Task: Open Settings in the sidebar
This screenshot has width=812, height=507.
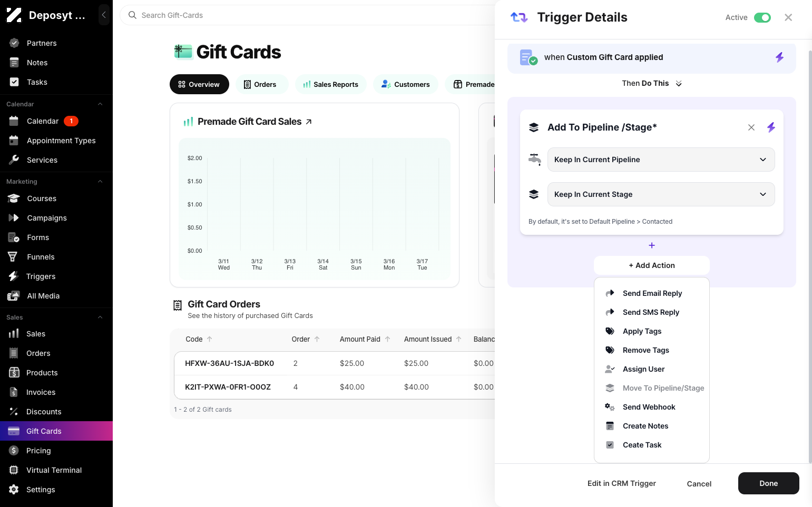Action: click(x=56, y=490)
